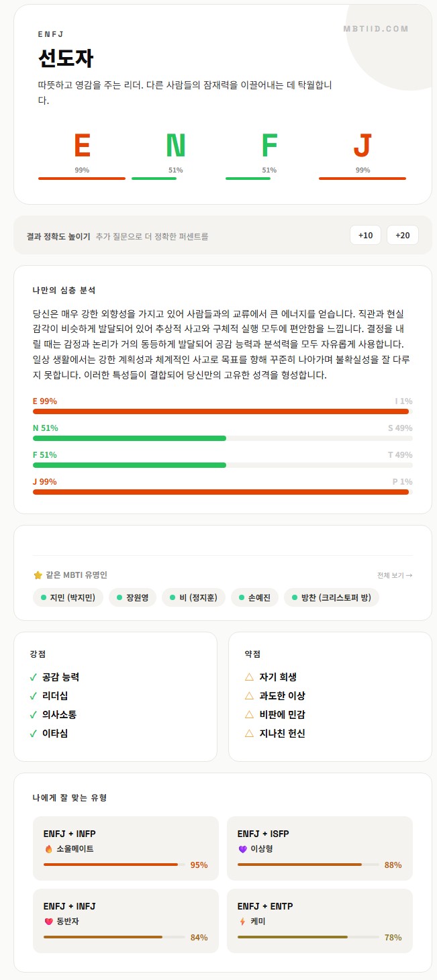
Task: Click the triangle icon next to 자기 희생
Action: click(249, 677)
